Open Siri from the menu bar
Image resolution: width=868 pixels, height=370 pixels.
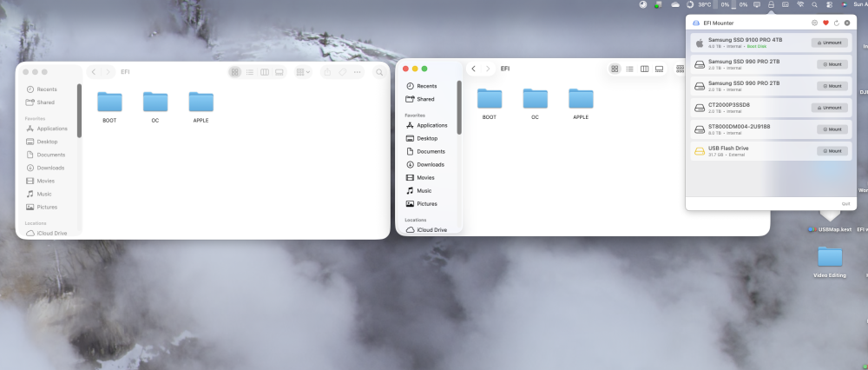tap(845, 4)
